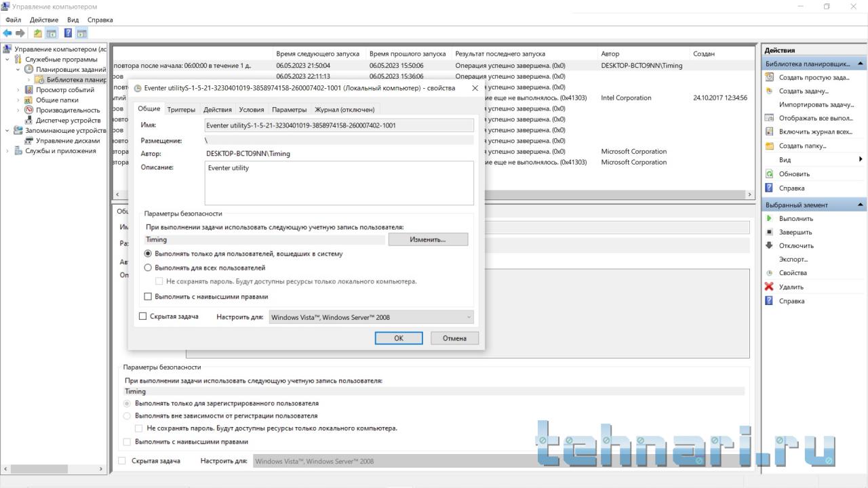Open the 'Файл' menu
This screenshot has width=868, height=488.
click(x=13, y=20)
